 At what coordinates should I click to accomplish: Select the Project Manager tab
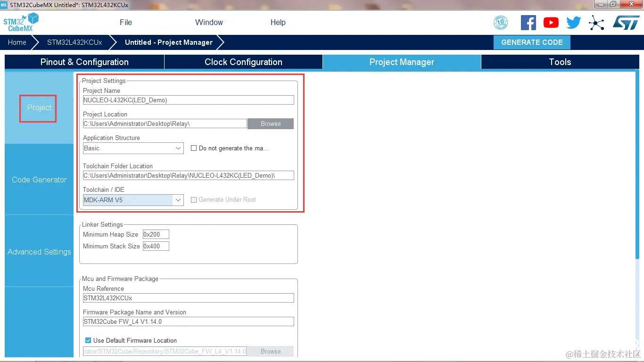pos(402,62)
